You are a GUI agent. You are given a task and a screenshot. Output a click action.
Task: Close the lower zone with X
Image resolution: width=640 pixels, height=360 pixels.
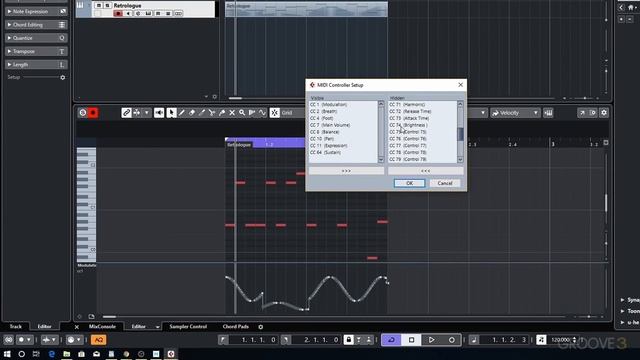coord(77,327)
